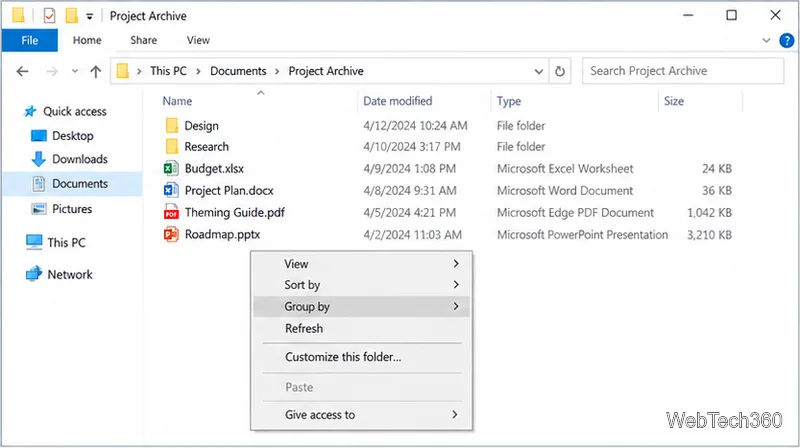Click the folder icon in the address bar
Image resolution: width=800 pixels, height=448 pixels.
[123, 71]
